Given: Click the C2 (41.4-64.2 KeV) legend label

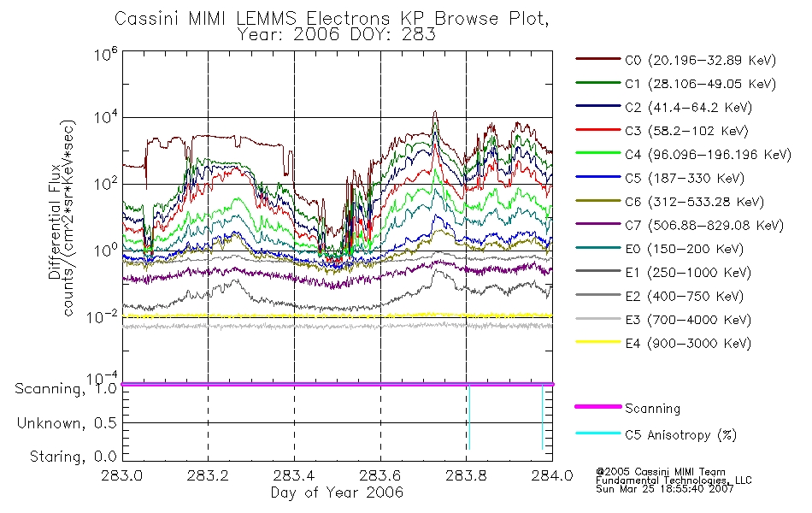Looking at the screenshot, I should pyautogui.click(x=689, y=108).
